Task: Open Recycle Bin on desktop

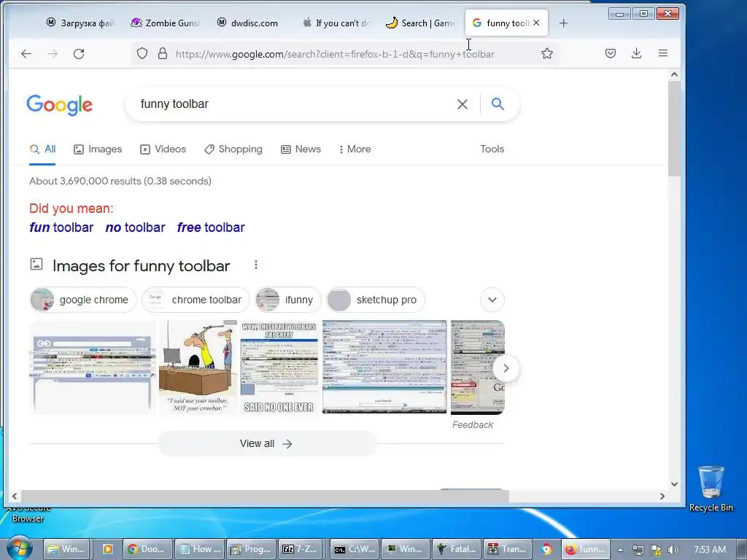Action: coord(711,488)
